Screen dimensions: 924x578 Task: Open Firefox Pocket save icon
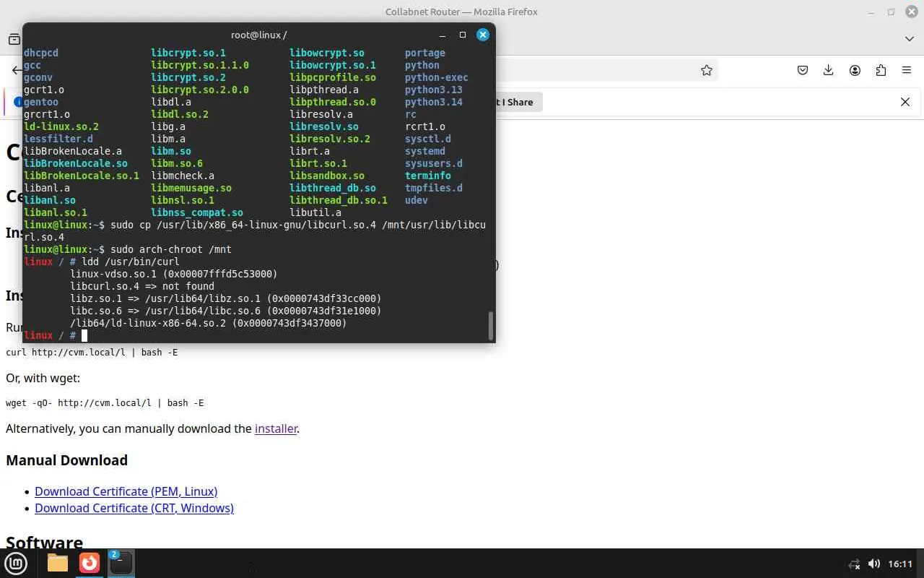(x=803, y=70)
